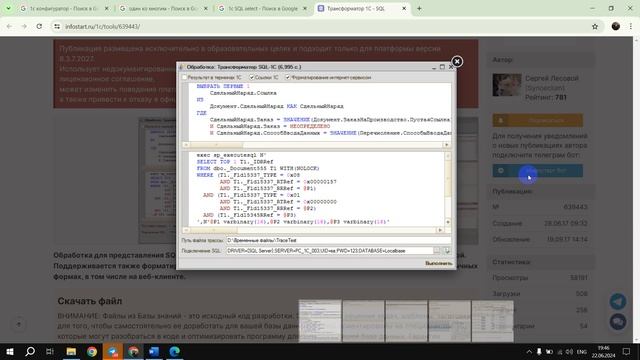Show the first screenshot thumbnail in gallery strip
The height and width of the screenshot is (360, 640).
pos(320,321)
